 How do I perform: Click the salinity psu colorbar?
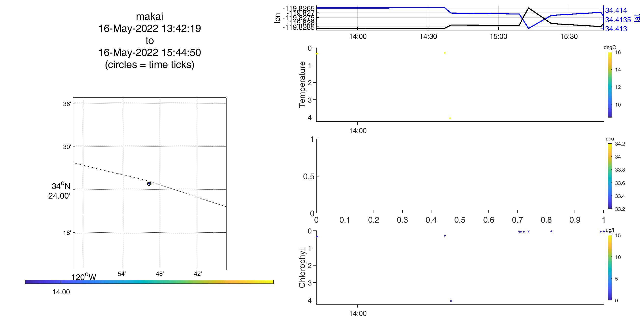610,176
